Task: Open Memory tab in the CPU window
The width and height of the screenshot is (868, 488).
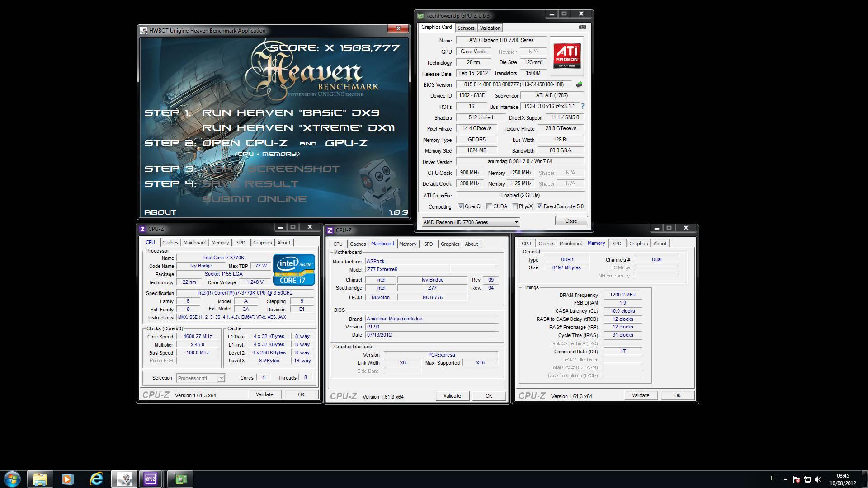Action: (x=220, y=243)
